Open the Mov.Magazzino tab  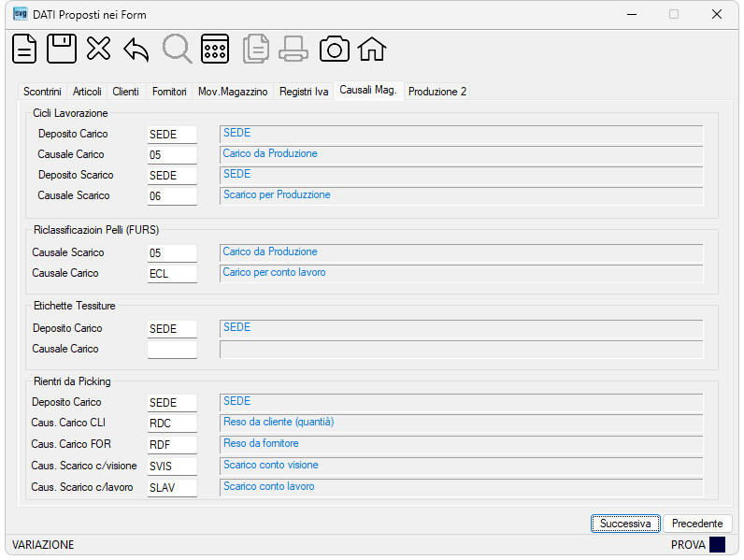[x=233, y=92]
